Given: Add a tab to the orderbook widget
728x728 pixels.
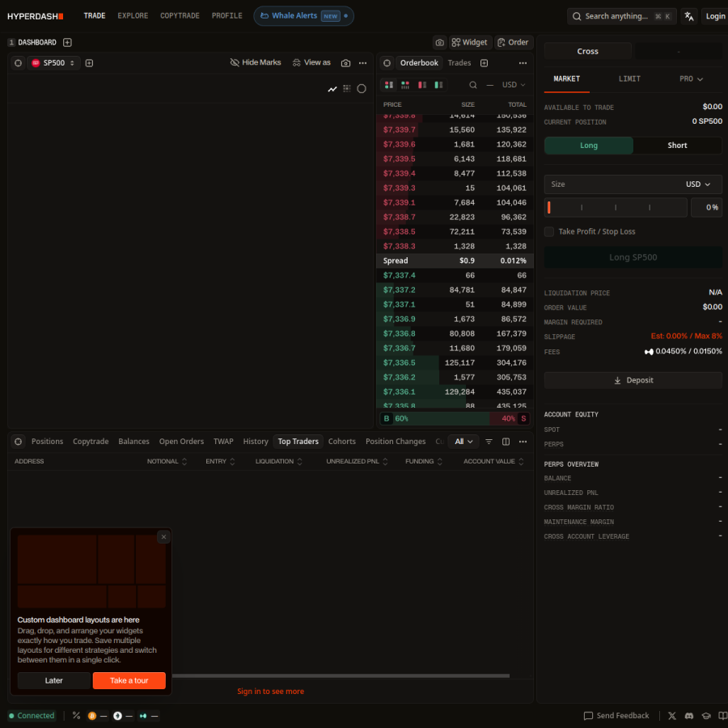Looking at the screenshot, I should pyautogui.click(x=484, y=62).
